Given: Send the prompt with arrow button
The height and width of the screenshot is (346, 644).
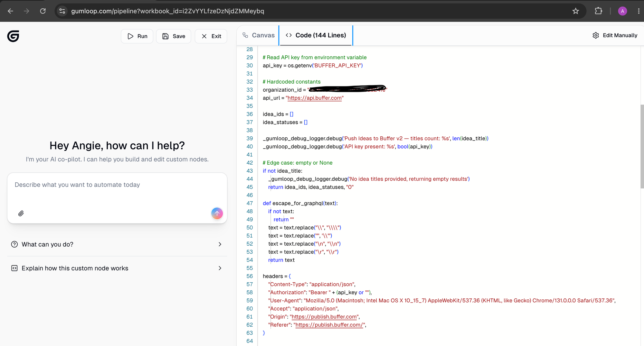Looking at the screenshot, I should [x=217, y=213].
